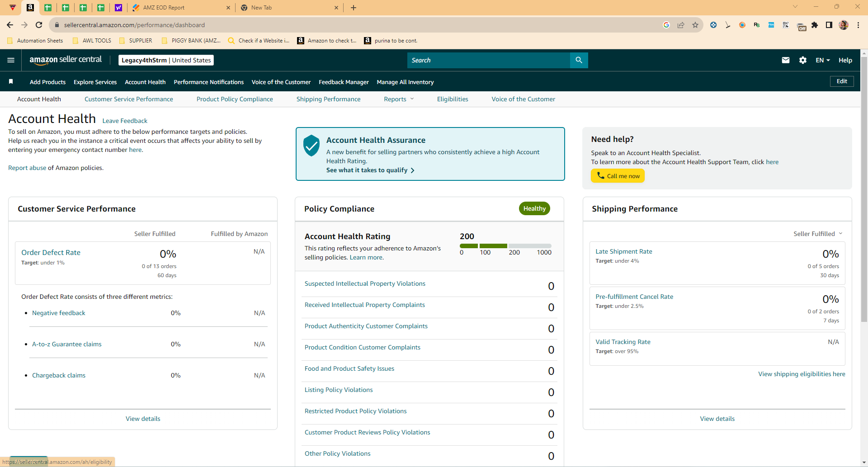Image resolution: width=868 pixels, height=467 pixels.
Task: Click the share page icon in address bar
Action: click(x=681, y=25)
